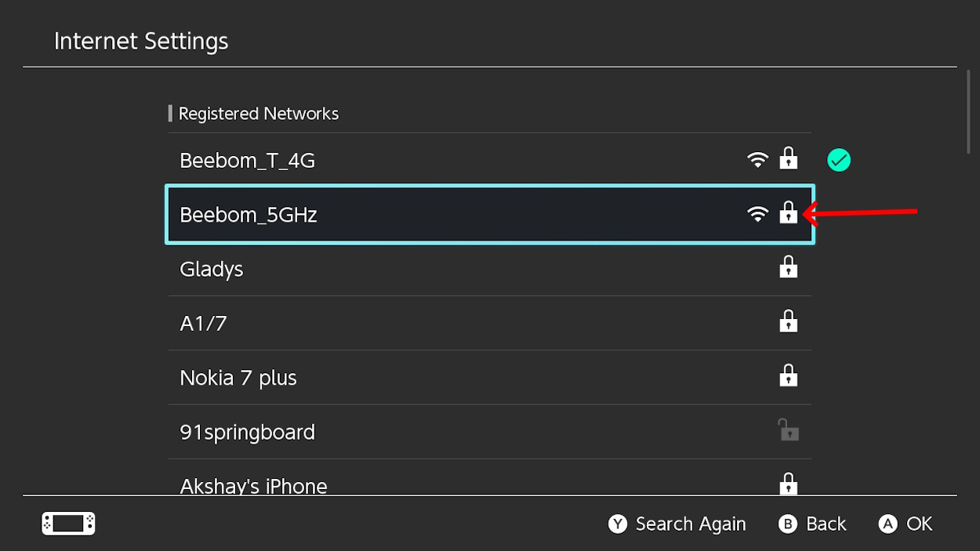The height and width of the screenshot is (551, 980).
Task: Click the unlocked padlock icon for 91springboard
Action: click(x=789, y=430)
